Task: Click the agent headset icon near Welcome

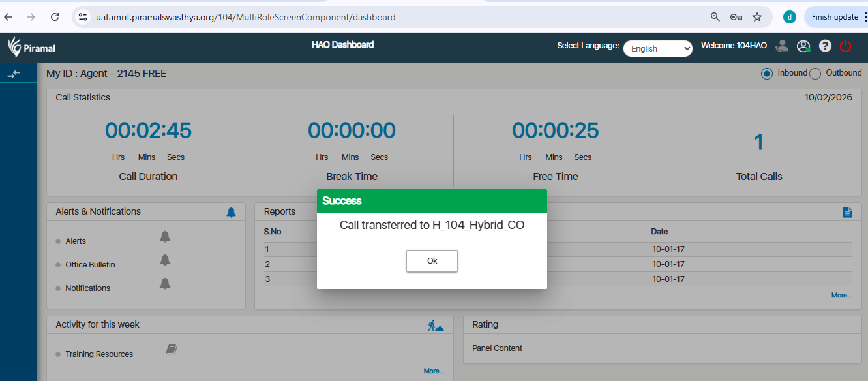Action: click(782, 46)
